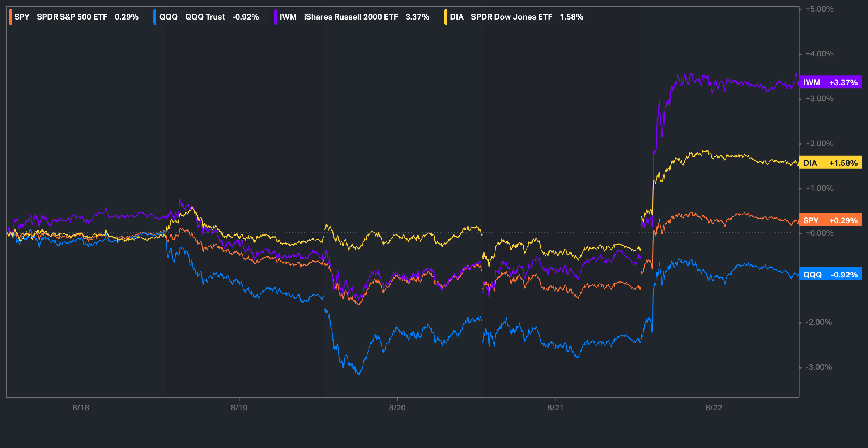This screenshot has height=448, width=868.
Task: Click the 8/22 date label on time axis
Action: click(714, 408)
